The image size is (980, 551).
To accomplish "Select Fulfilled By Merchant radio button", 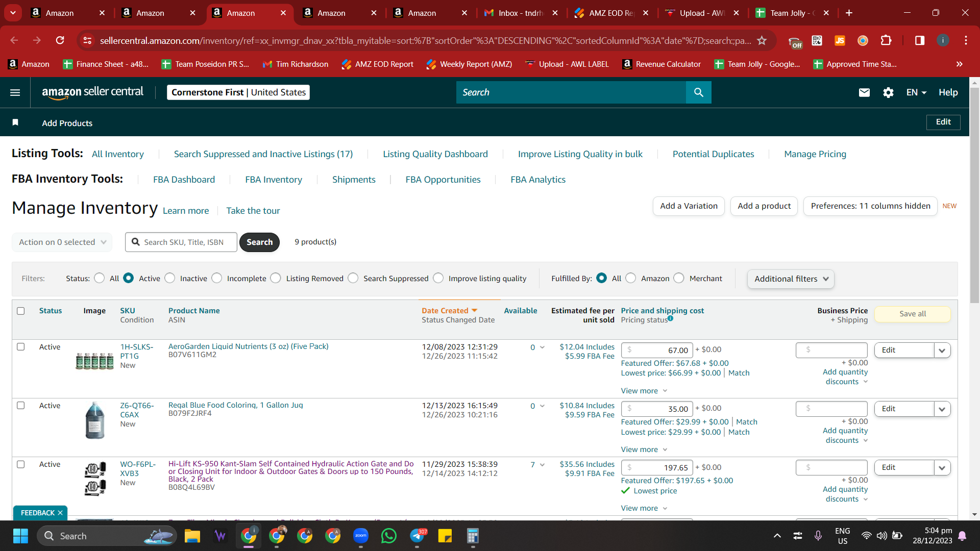I will click(x=679, y=278).
